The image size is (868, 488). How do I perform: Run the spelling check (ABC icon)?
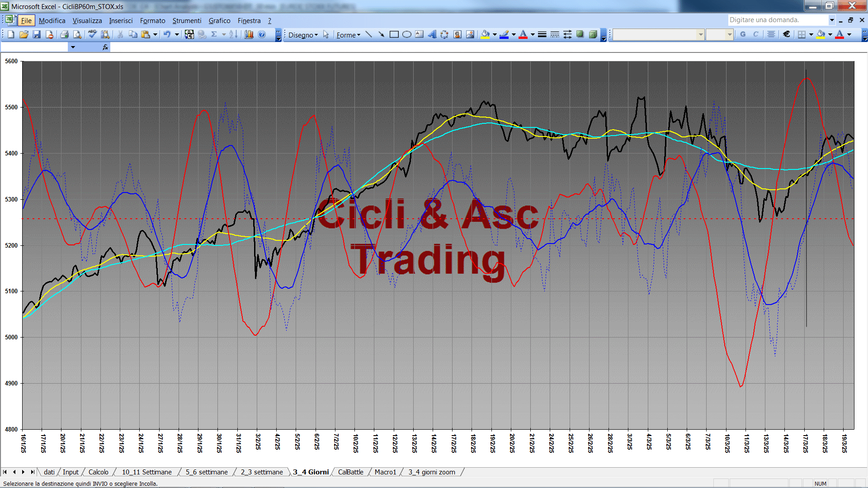pyautogui.click(x=92, y=34)
